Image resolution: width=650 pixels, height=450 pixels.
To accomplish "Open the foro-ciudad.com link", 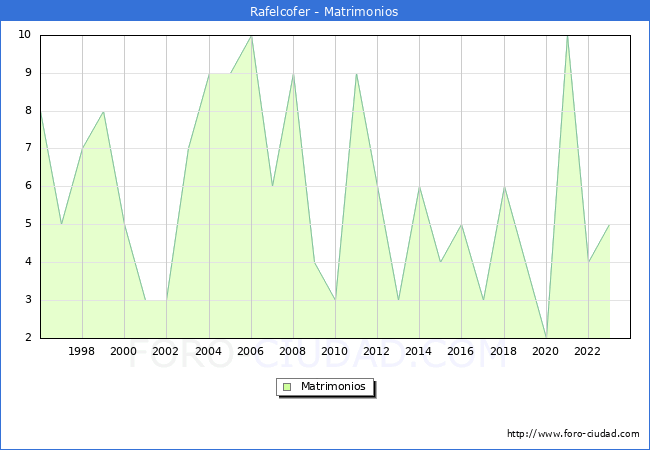I will [x=573, y=434].
